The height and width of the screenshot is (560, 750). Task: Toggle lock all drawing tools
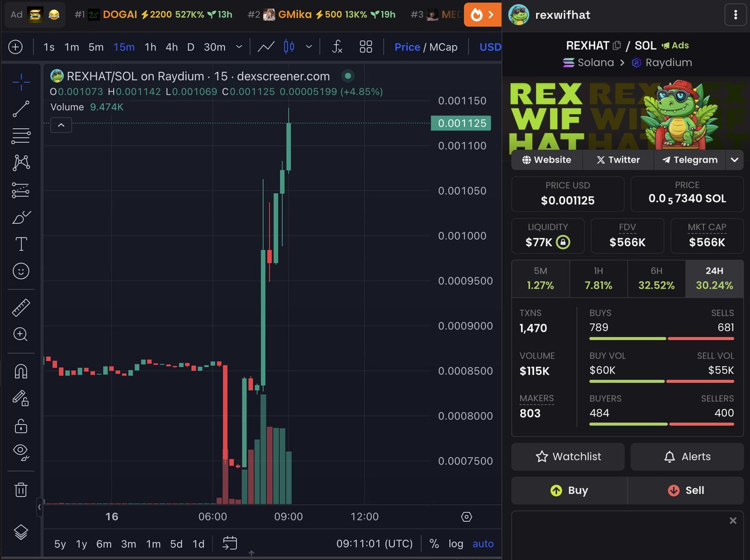tap(21, 426)
